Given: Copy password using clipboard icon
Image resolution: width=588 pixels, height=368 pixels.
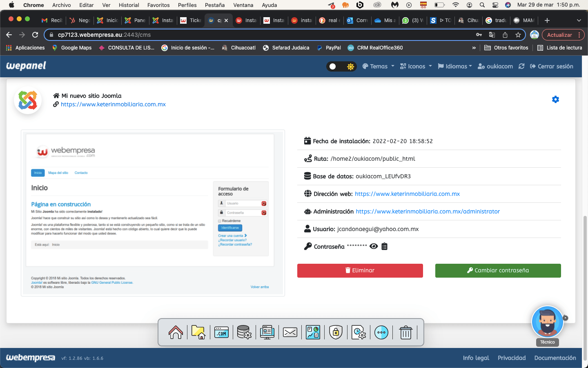Looking at the screenshot, I should 384,246.
